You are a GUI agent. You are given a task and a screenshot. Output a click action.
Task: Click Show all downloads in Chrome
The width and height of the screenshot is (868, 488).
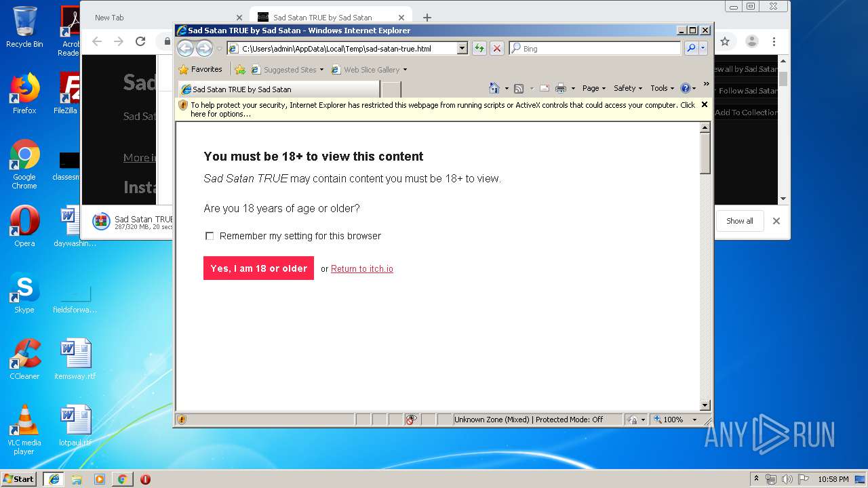tap(740, 221)
